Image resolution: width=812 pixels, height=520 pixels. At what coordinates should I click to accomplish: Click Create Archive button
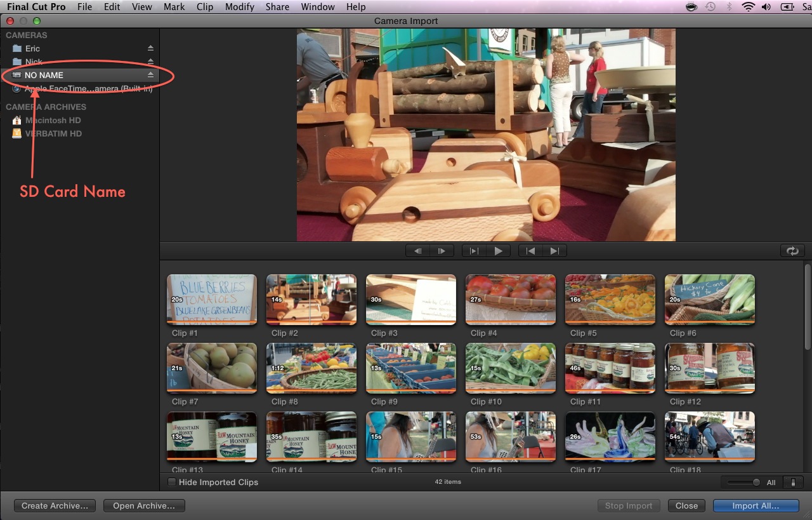click(55, 505)
